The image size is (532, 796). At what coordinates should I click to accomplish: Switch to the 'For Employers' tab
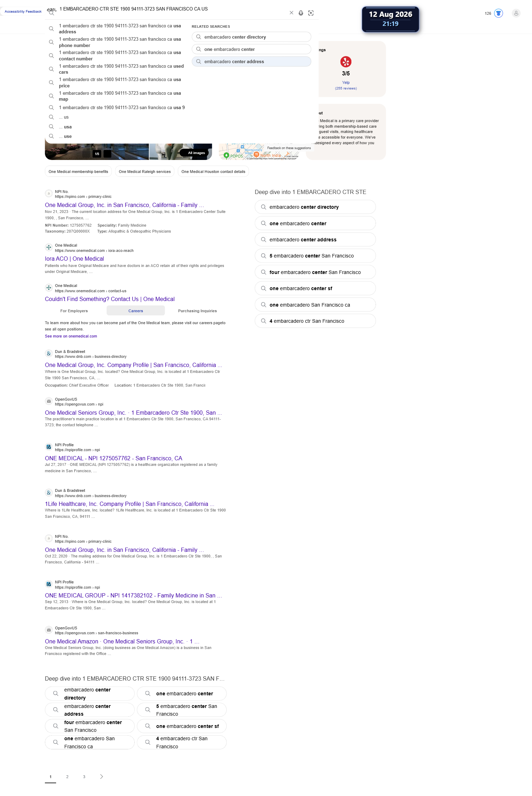[74, 311]
